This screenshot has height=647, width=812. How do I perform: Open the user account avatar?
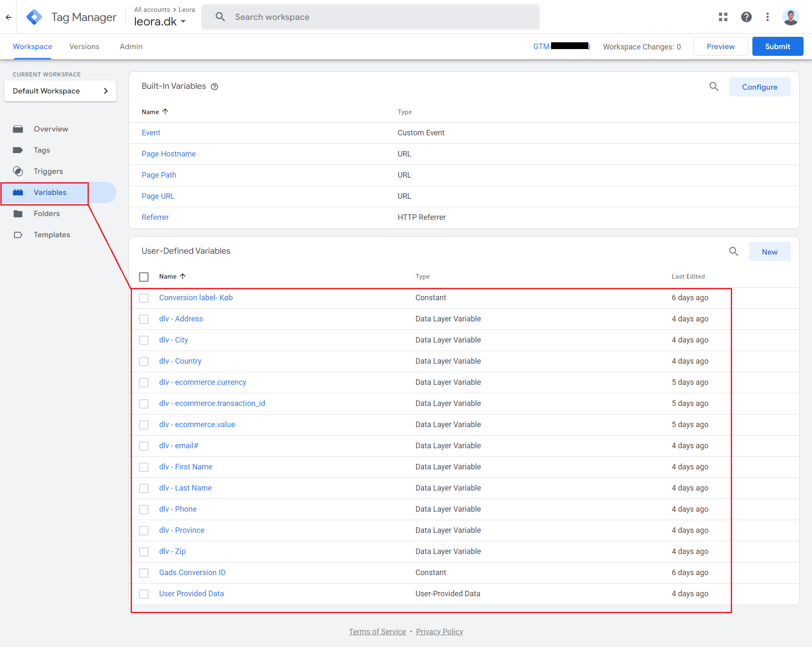point(790,17)
